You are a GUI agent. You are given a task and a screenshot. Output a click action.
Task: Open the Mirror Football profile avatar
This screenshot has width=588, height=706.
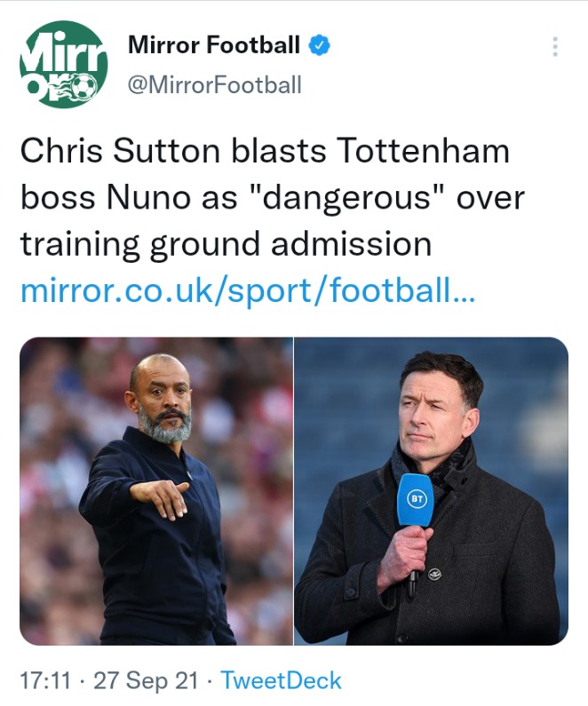pos(63,64)
